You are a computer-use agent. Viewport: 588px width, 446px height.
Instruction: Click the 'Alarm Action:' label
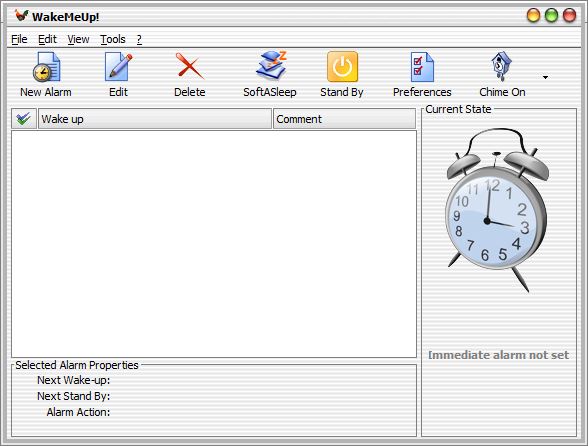(78, 412)
